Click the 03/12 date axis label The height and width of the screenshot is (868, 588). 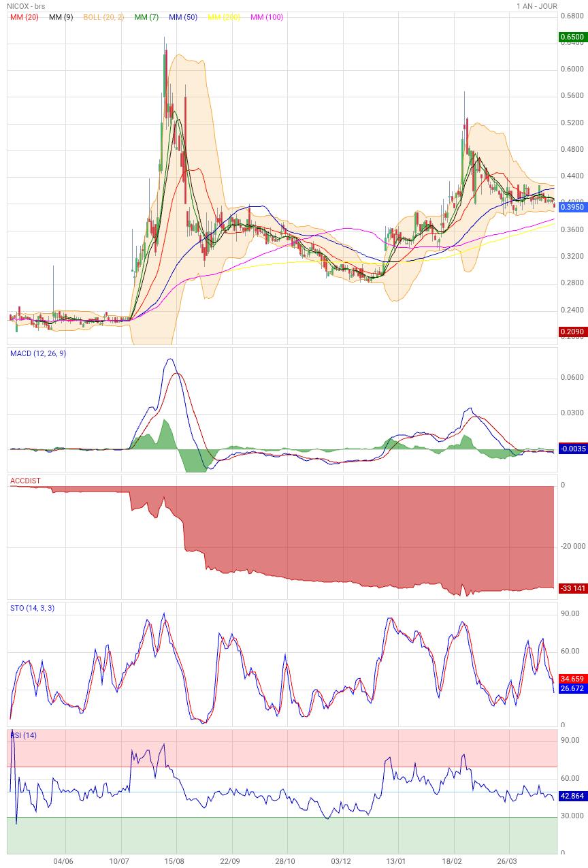coord(341,861)
